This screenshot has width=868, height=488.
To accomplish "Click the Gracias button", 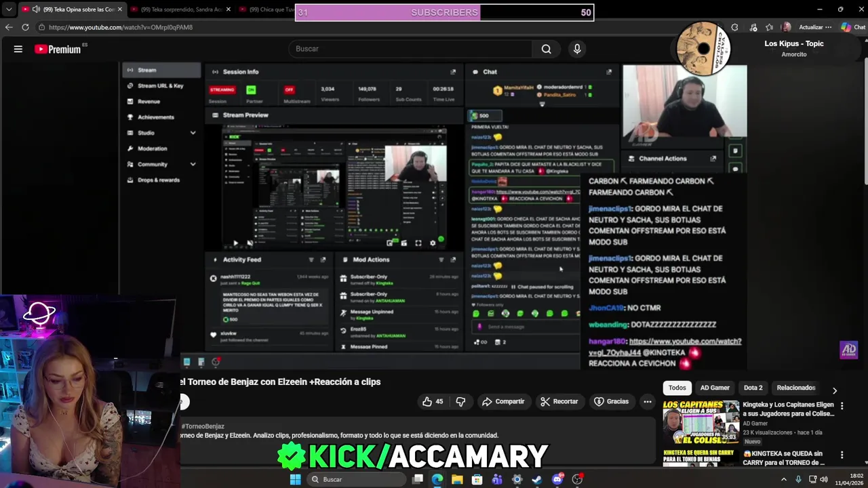I will [612, 401].
